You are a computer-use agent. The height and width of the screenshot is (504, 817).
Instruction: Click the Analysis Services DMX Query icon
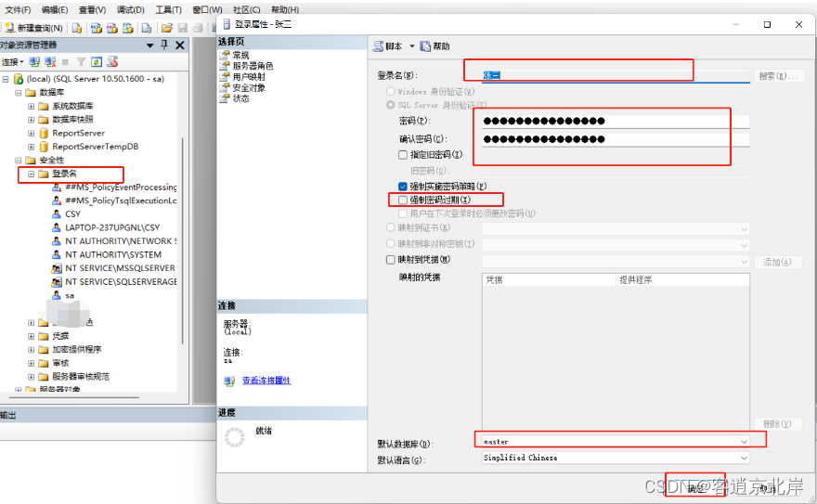click(111, 28)
